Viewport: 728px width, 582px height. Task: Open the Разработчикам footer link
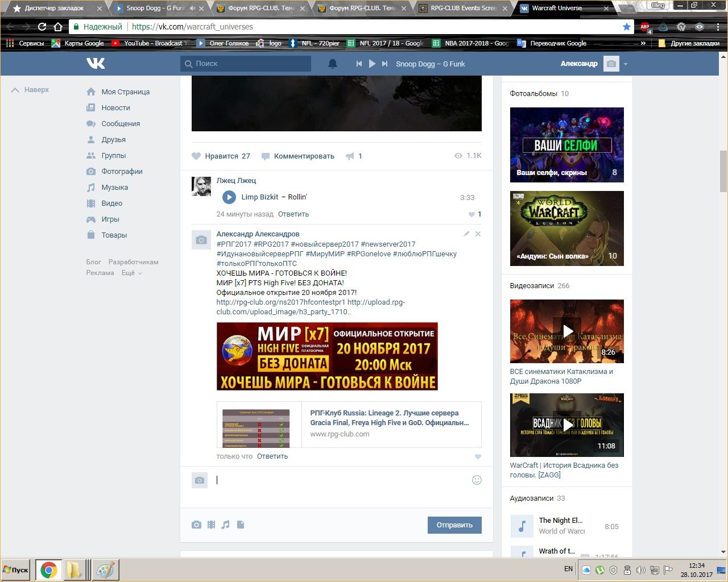click(x=134, y=262)
